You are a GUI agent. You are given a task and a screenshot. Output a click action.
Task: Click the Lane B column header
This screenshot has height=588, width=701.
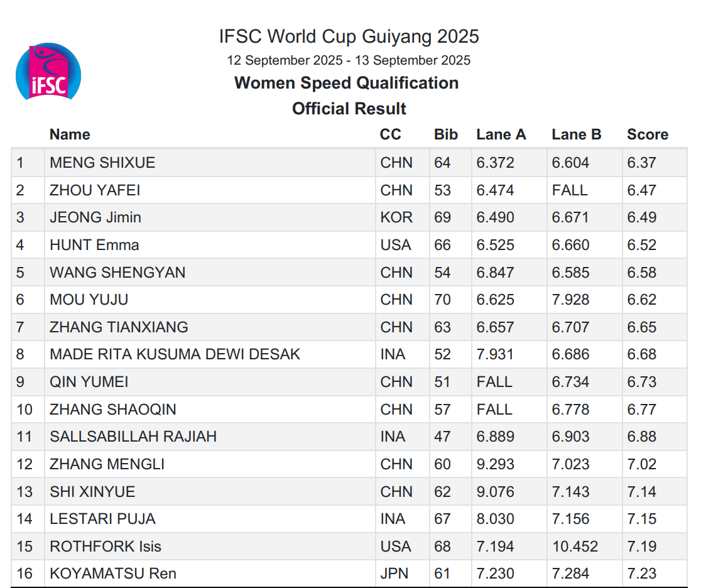[x=576, y=134]
